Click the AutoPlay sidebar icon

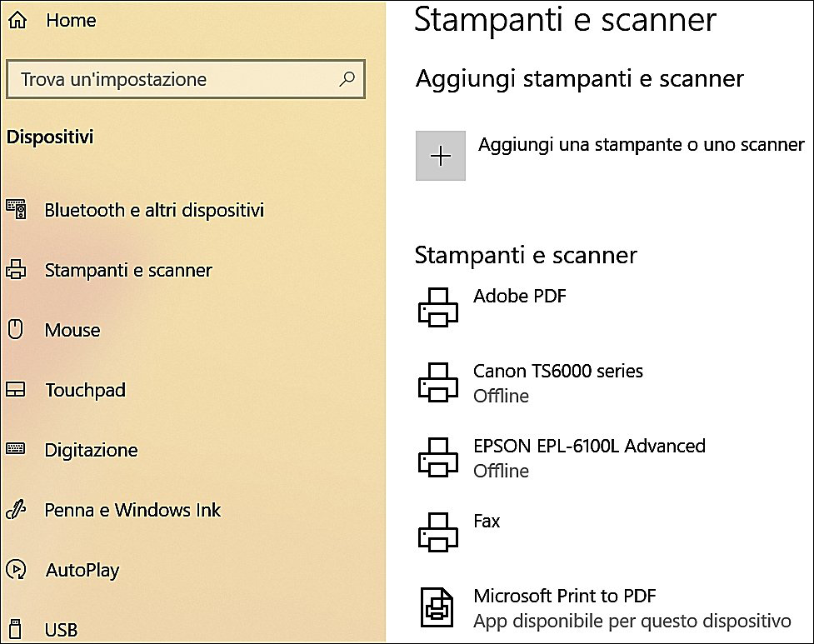click(x=16, y=570)
